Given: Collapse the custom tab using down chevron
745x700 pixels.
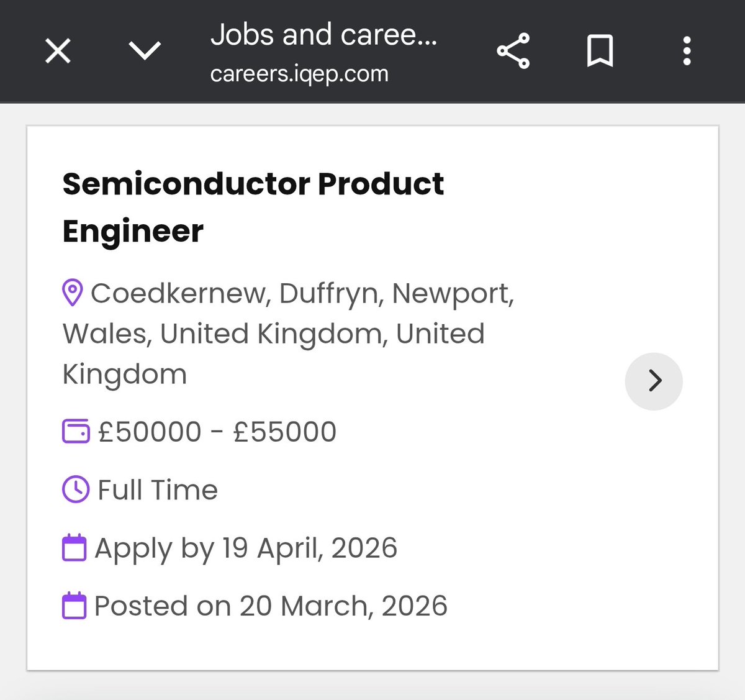Looking at the screenshot, I should click(145, 51).
